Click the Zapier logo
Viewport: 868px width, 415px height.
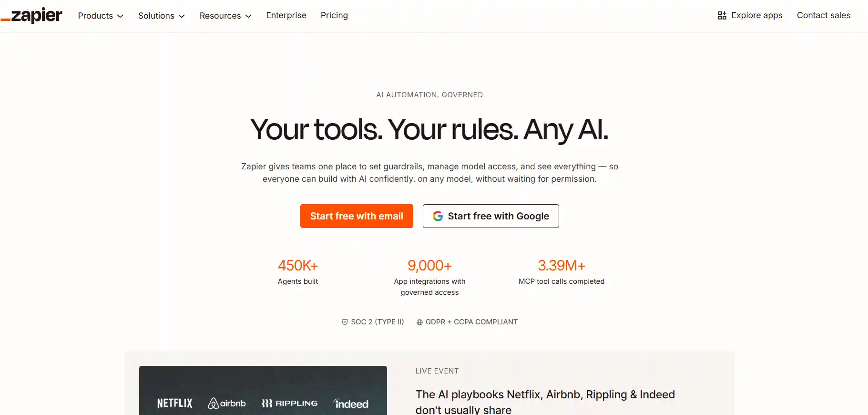31,15
